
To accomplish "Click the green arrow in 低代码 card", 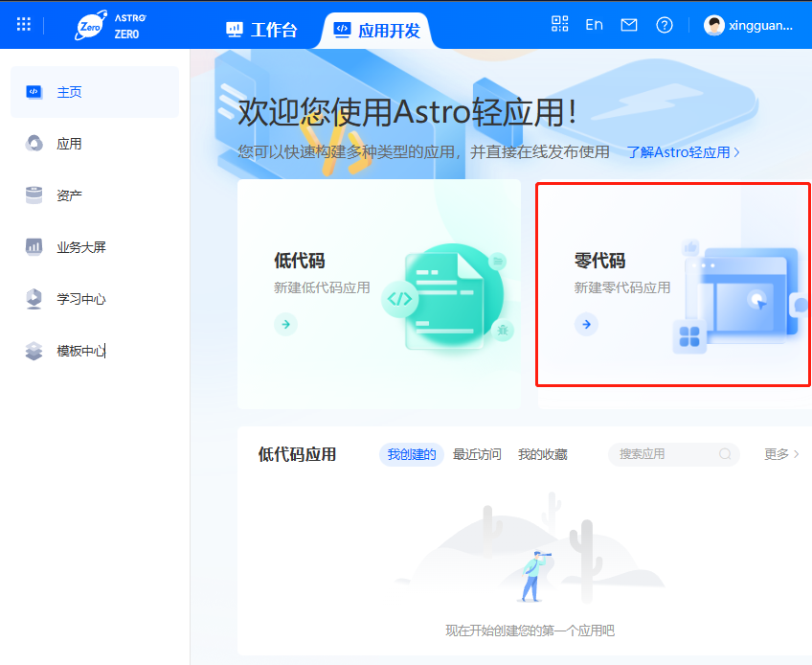I will pyautogui.click(x=286, y=325).
